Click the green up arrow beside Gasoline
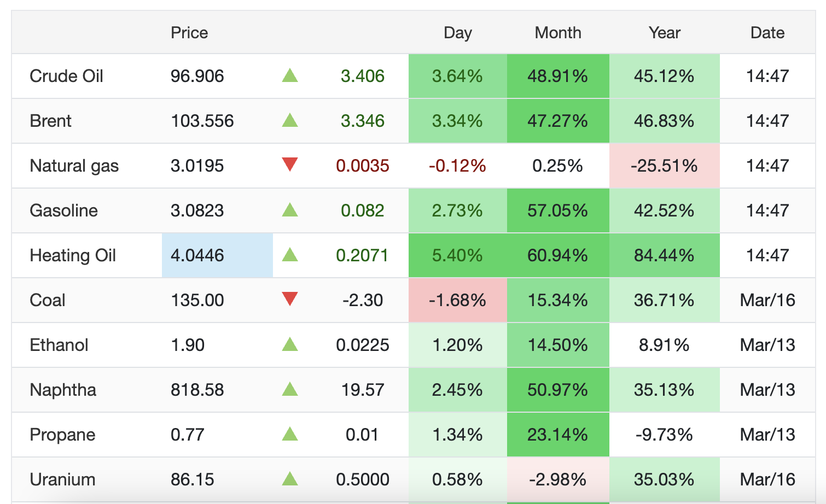Screen dimensions: 826x504 coord(289,210)
